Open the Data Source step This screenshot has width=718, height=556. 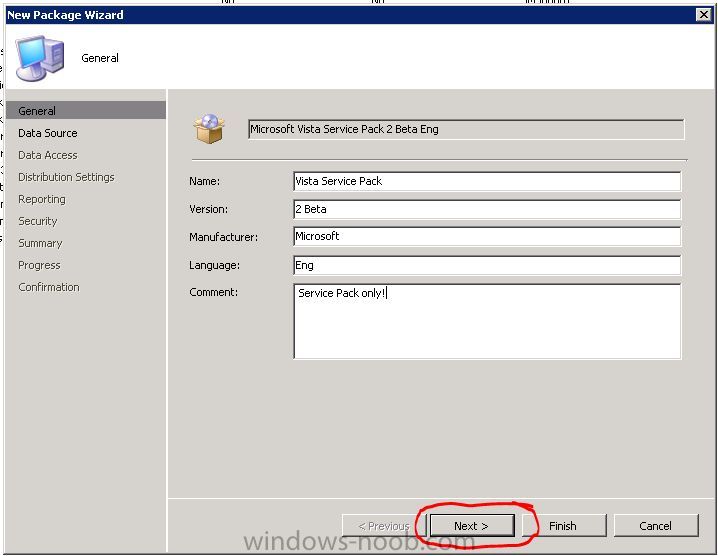click(48, 133)
